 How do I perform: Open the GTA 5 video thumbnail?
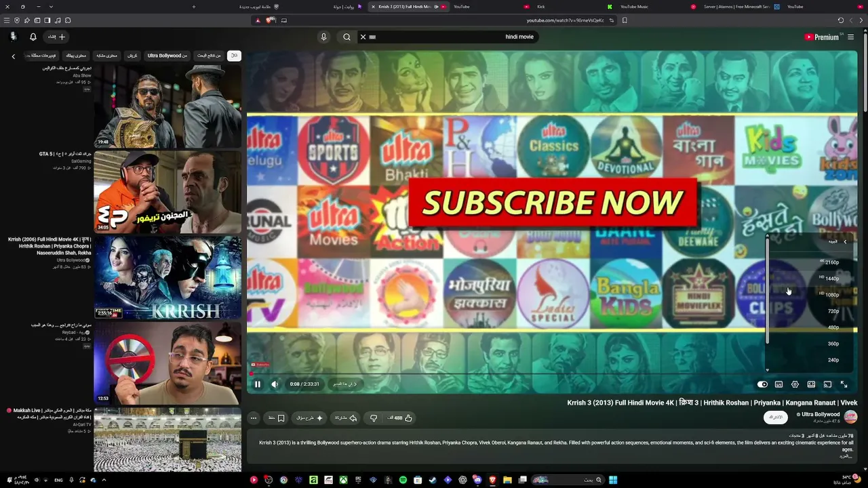tap(167, 192)
